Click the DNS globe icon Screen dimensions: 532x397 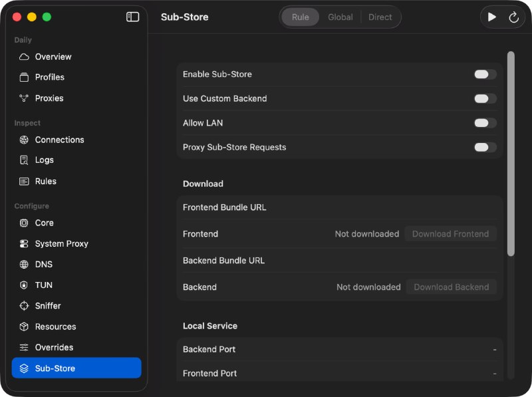click(x=24, y=264)
